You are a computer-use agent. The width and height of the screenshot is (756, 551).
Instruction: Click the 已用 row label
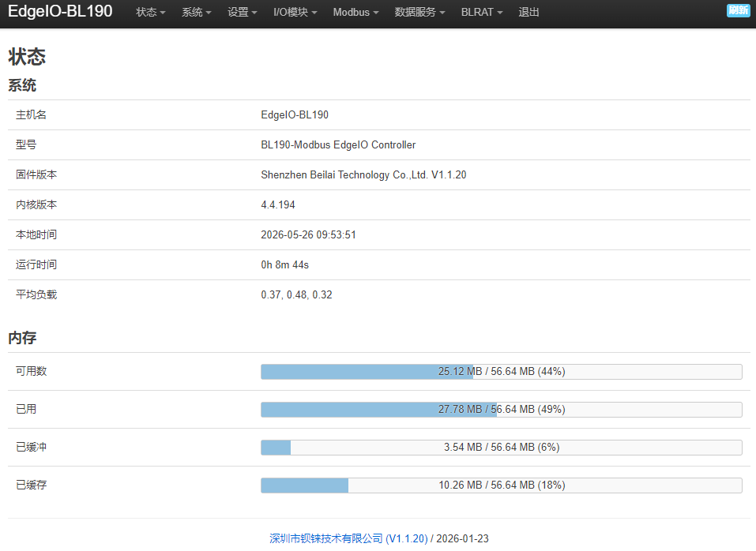(x=26, y=410)
